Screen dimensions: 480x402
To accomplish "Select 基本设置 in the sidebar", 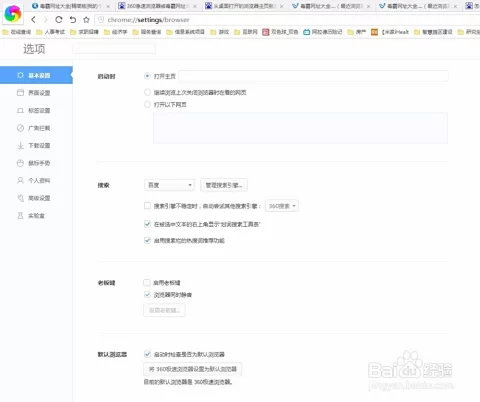I will (36, 75).
